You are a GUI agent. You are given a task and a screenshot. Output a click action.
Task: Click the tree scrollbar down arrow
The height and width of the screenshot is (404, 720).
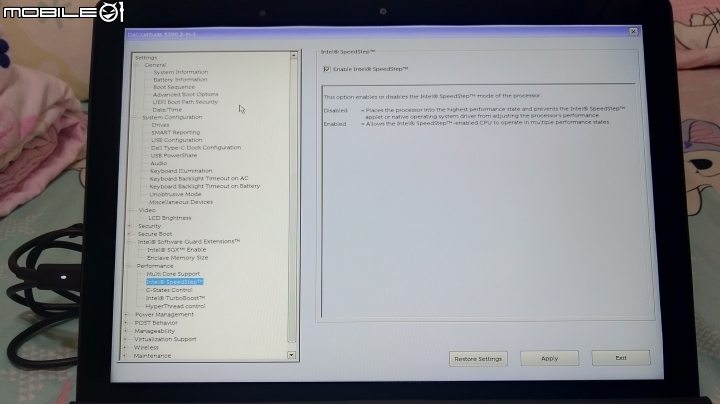pyautogui.click(x=291, y=355)
